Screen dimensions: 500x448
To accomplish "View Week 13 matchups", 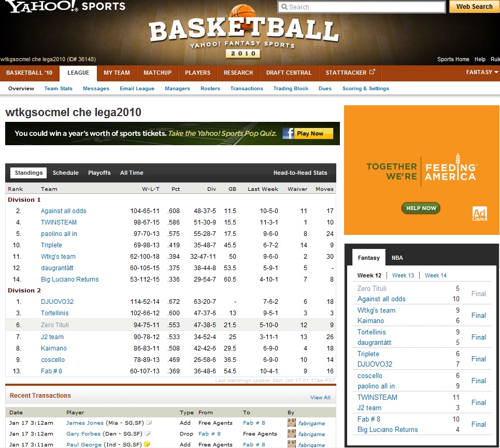I will [403, 275].
